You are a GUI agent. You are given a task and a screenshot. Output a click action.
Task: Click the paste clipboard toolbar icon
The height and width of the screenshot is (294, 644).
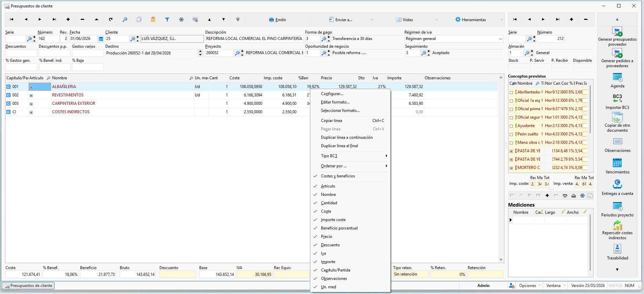coord(153,19)
